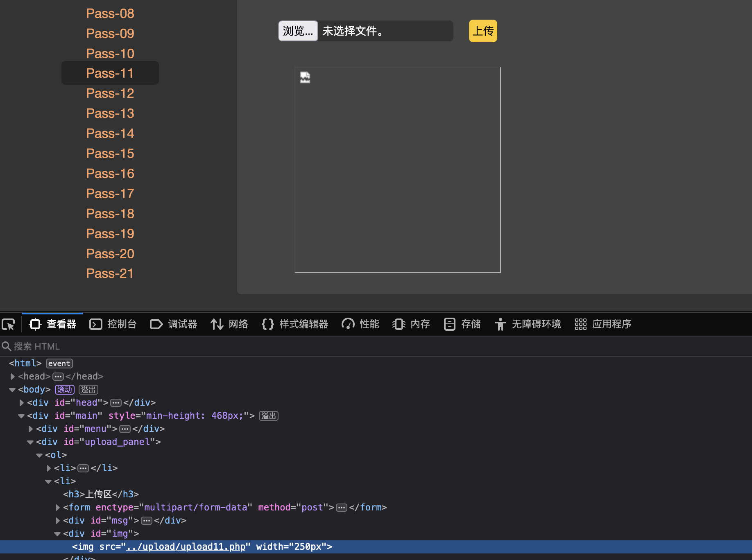Switch to the 控制台 console tab
Viewport: 752px width, 560px height.
click(x=113, y=324)
